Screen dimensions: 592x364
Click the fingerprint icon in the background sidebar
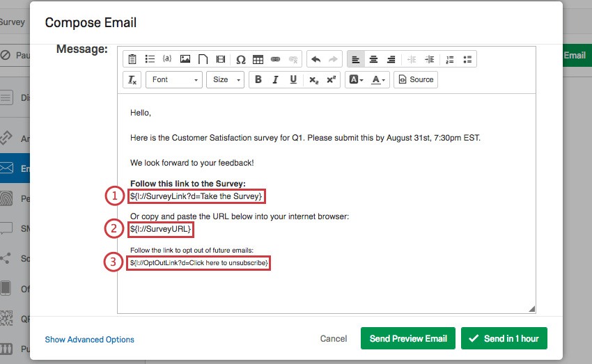coord(6,198)
